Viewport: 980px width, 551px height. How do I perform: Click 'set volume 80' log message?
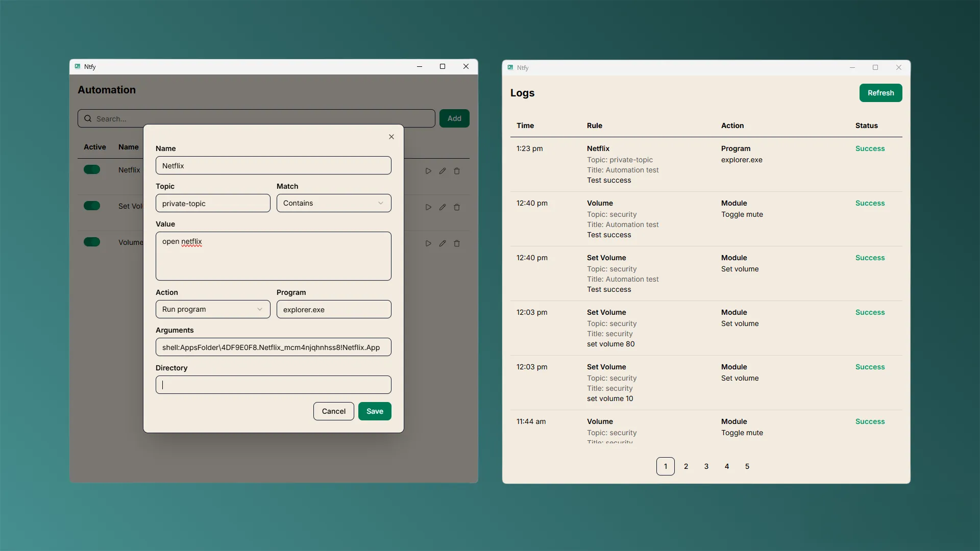[611, 344]
